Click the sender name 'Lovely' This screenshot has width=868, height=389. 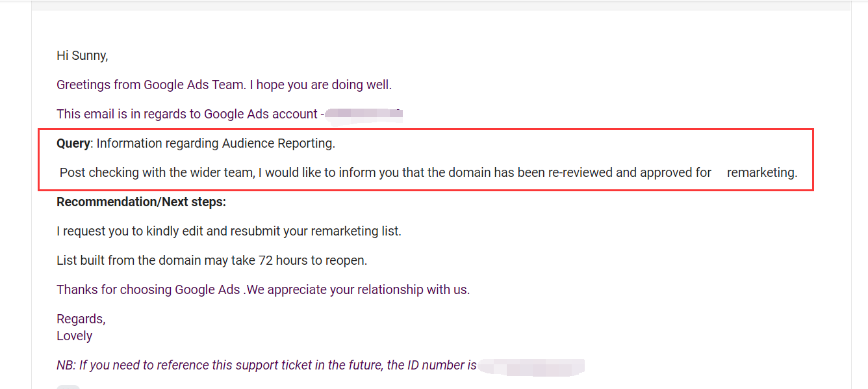75,336
